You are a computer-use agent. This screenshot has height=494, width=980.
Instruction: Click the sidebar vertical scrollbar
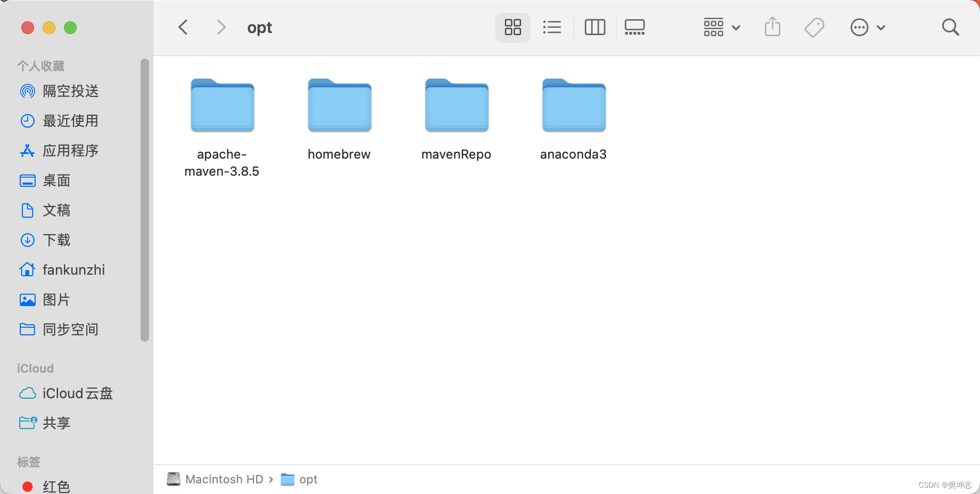point(145,200)
